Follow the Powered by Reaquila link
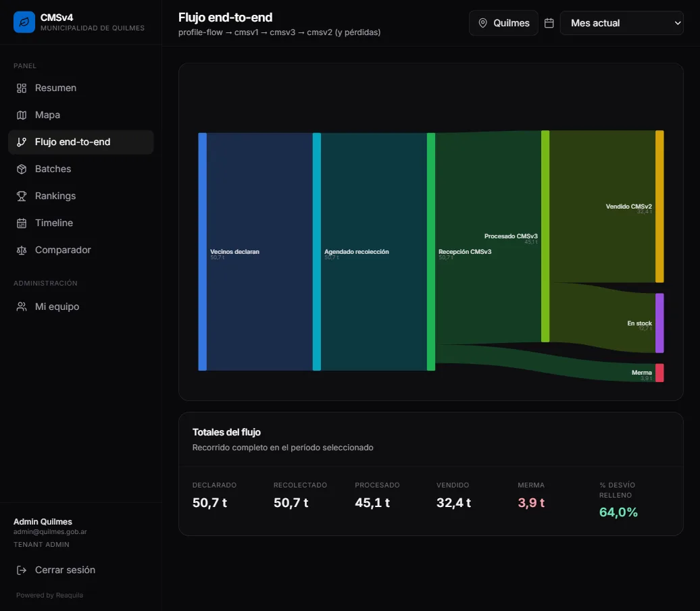 click(49, 595)
